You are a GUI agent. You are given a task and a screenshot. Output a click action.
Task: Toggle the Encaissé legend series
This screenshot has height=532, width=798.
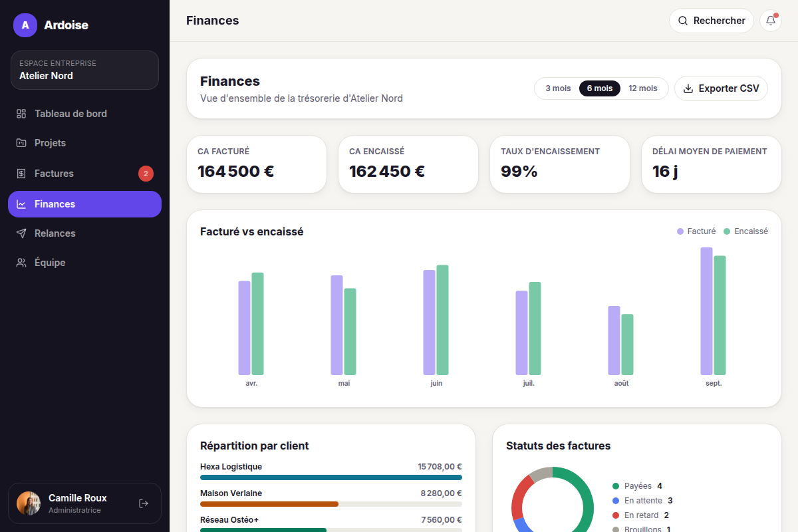point(745,231)
